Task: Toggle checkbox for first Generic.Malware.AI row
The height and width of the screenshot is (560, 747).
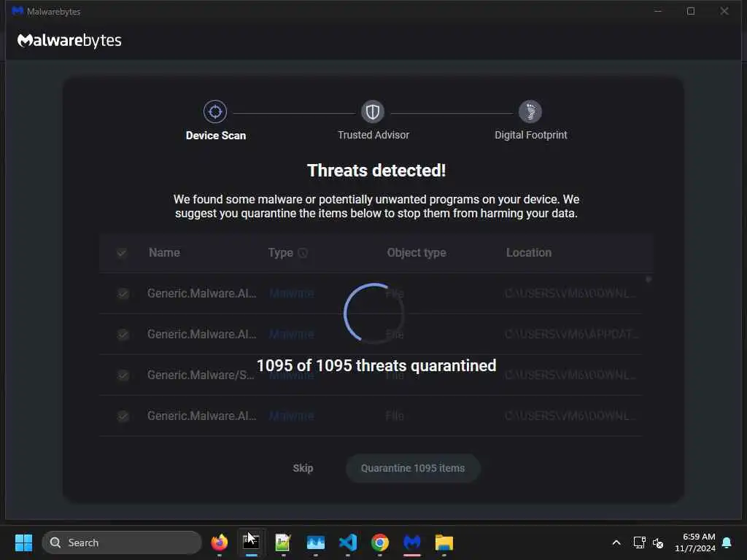Action: tap(123, 293)
